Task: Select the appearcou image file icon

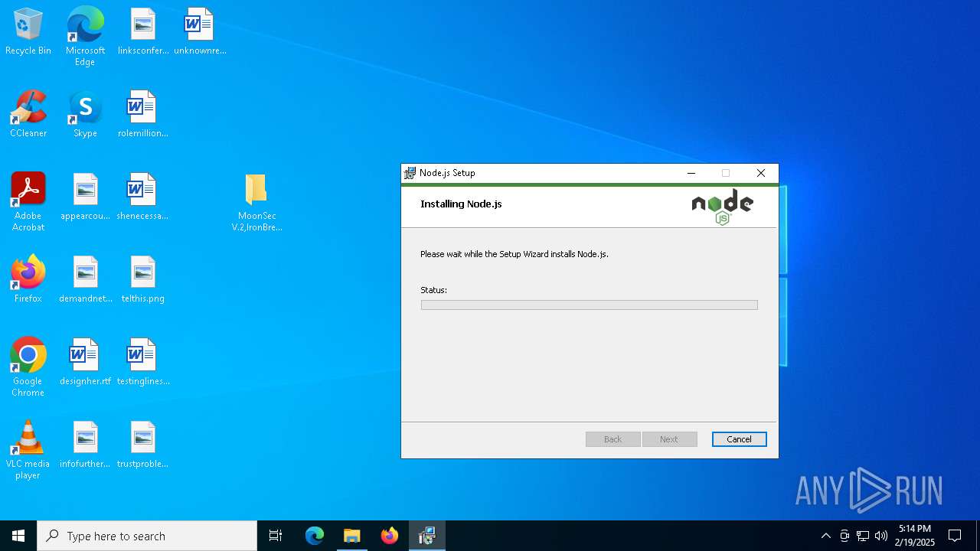Action: tap(85, 197)
